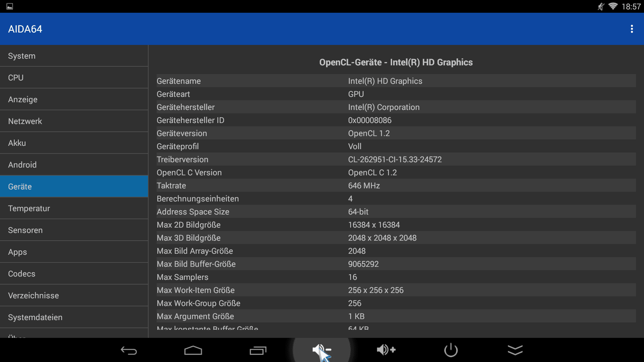
Task: Open the CPU category
Action: (x=74, y=78)
